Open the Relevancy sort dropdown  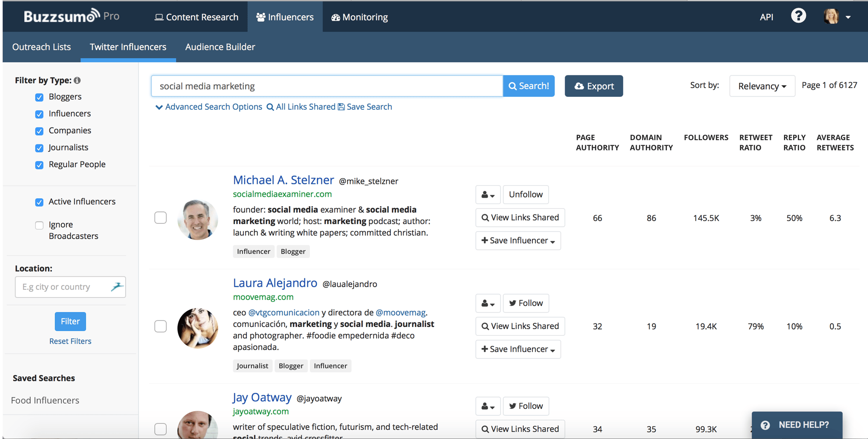(762, 86)
